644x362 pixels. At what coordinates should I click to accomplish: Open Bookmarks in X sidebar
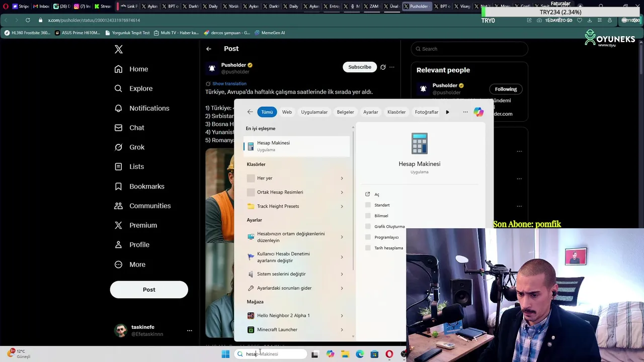139,186
